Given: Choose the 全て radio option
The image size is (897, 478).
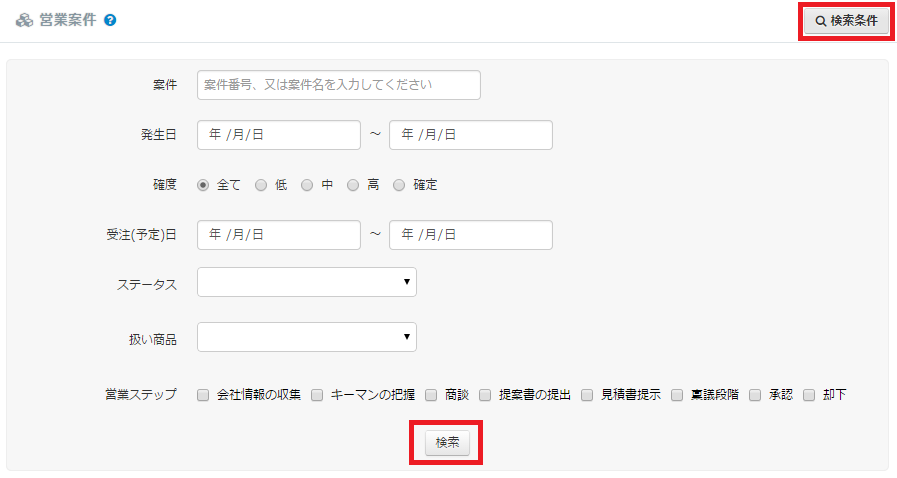Looking at the screenshot, I should point(203,185).
